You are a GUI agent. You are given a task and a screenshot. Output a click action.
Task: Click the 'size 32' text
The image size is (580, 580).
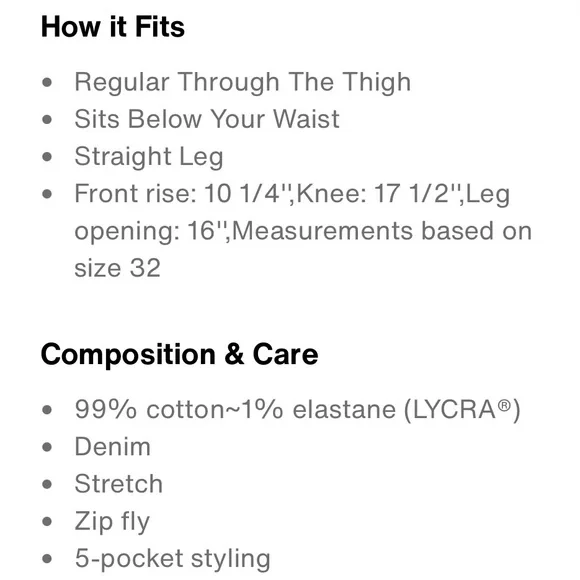(118, 267)
